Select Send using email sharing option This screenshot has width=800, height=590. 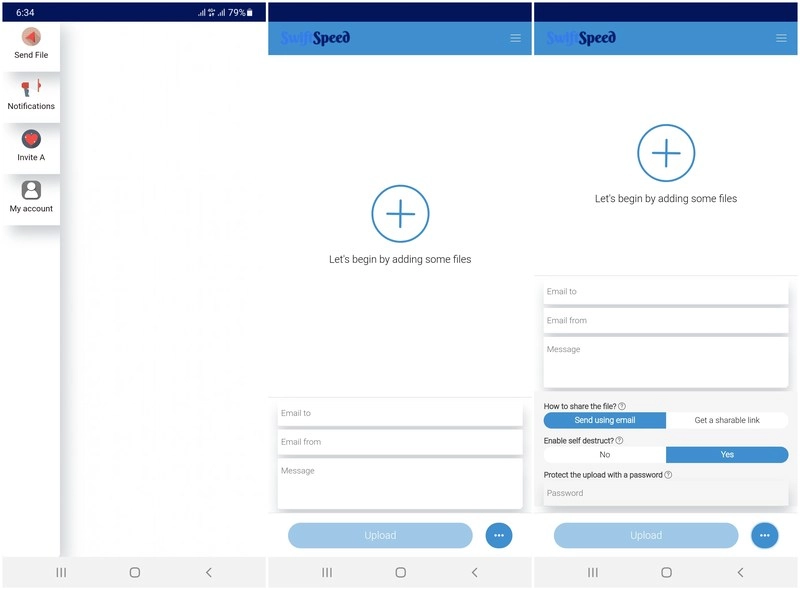click(x=604, y=420)
